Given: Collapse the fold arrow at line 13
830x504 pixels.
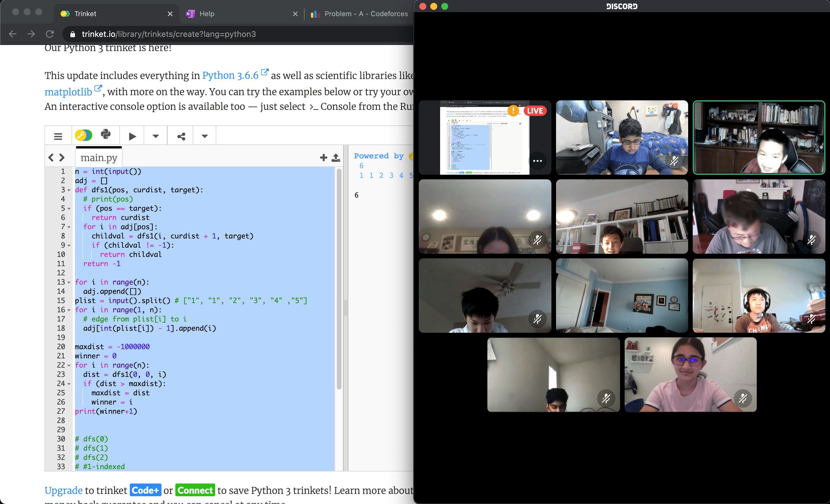Looking at the screenshot, I should (x=69, y=283).
